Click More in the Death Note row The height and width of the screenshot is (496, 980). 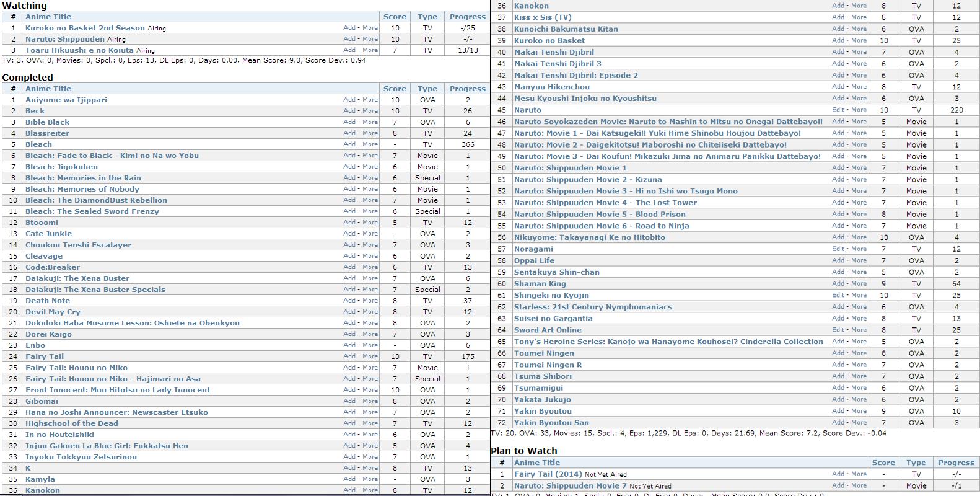pyautogui.click(x=370, y=300)
